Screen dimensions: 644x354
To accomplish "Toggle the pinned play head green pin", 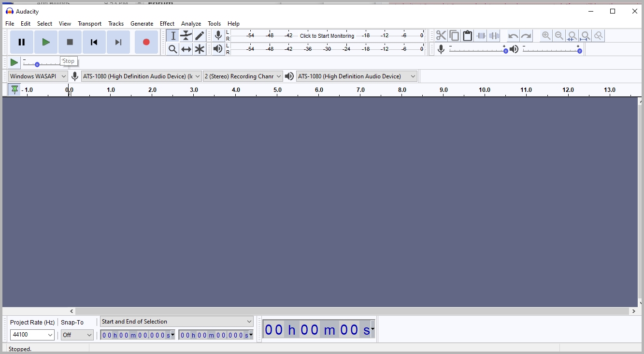I will (14, 90).
